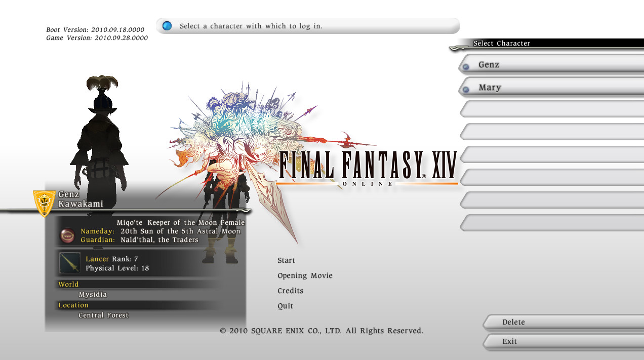Select the Genz character slot
Viewport: 644px width, 360px height.
[x=551, y=65]
